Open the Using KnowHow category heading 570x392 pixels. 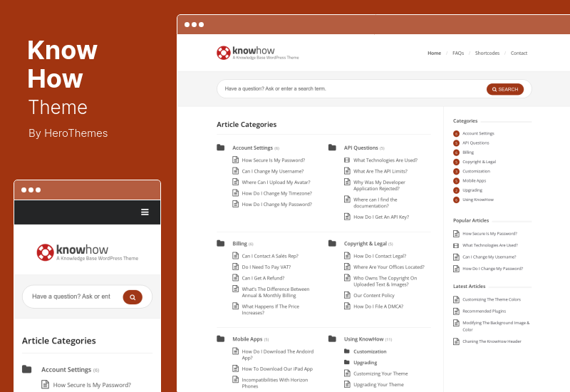pyautogui.click(x=363, y=339)
